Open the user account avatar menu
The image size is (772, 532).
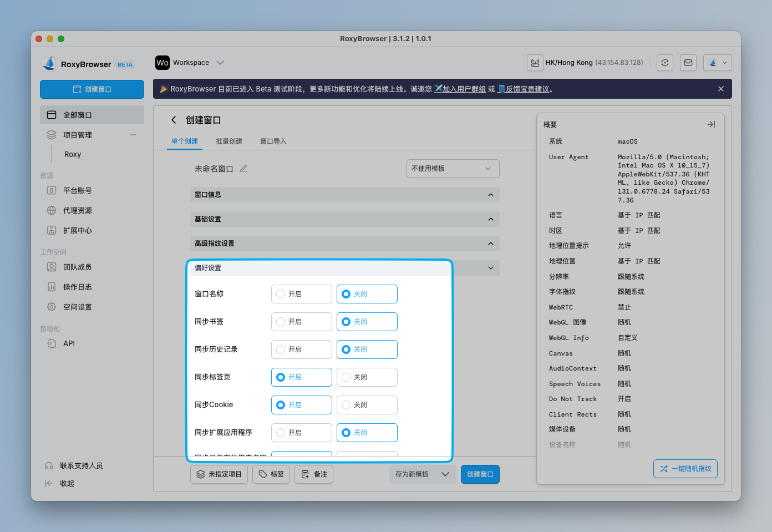718,63
